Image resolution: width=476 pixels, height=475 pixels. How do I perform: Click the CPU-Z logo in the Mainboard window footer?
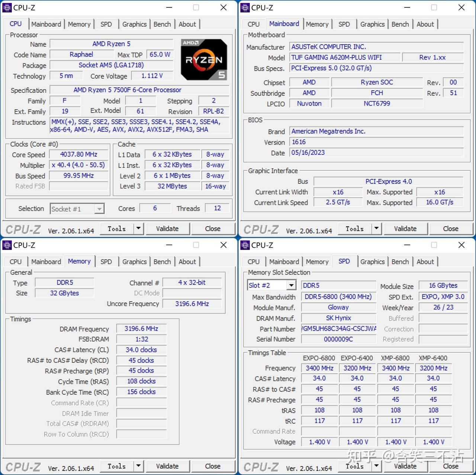(x=260, y=229)
